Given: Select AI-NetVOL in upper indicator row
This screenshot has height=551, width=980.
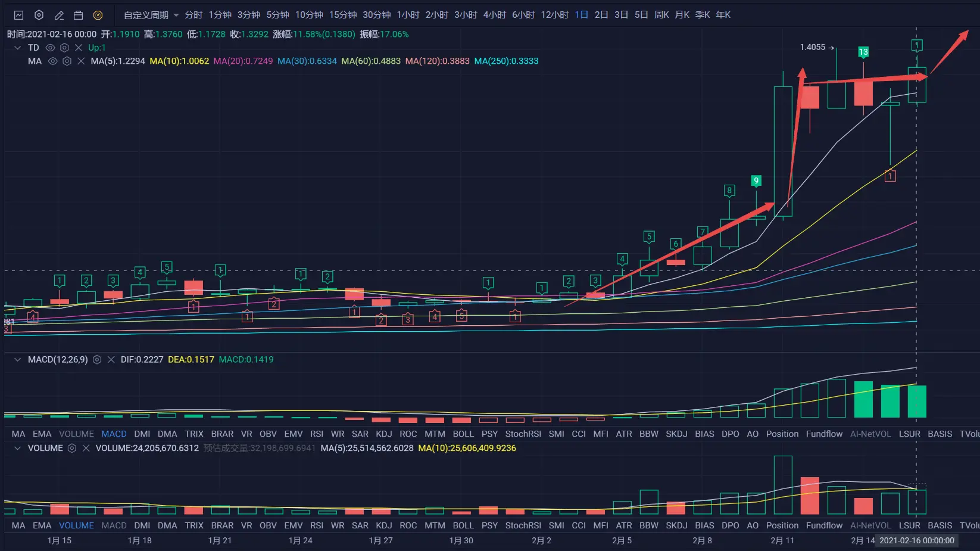Looking at the screenshot, I should pos(870,434).
